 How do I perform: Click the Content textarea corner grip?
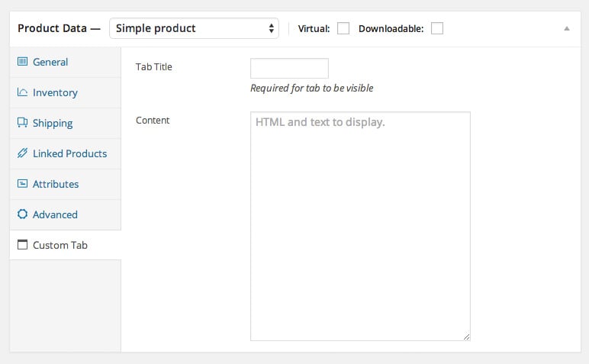(466, 337)
